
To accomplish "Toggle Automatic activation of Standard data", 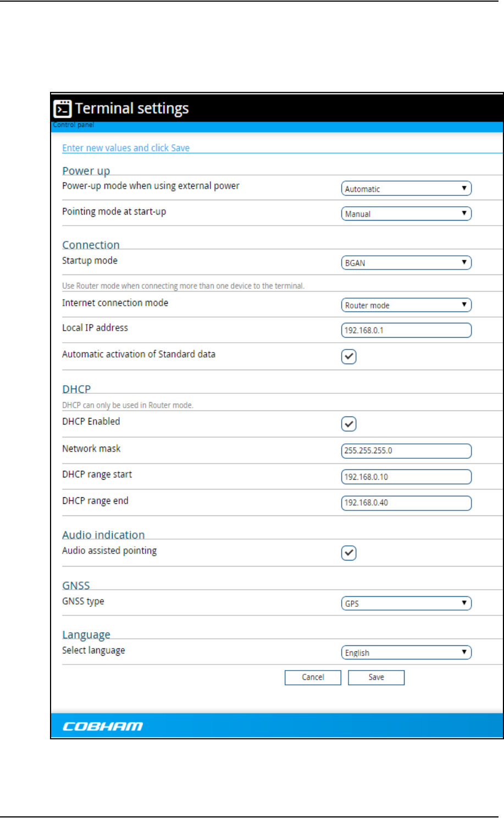I will 349,356.
